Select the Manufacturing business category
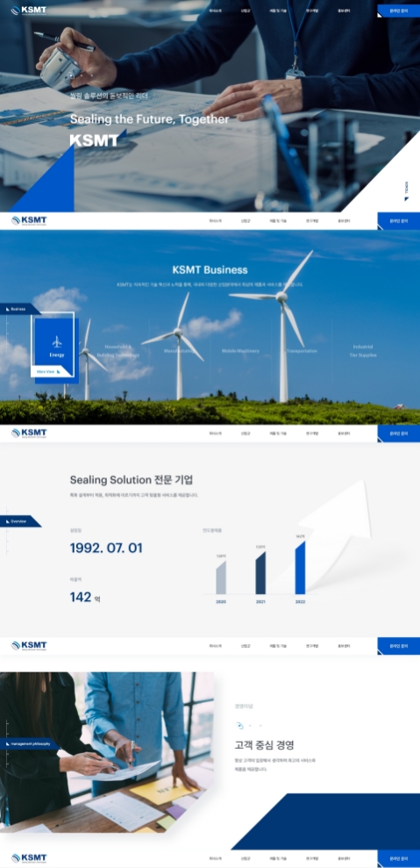 178,351
